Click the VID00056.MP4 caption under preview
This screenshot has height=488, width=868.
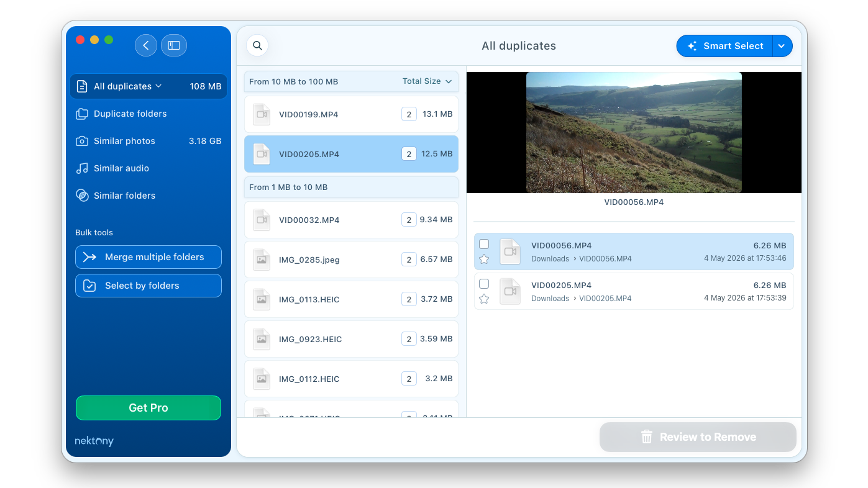coord(634,202)
